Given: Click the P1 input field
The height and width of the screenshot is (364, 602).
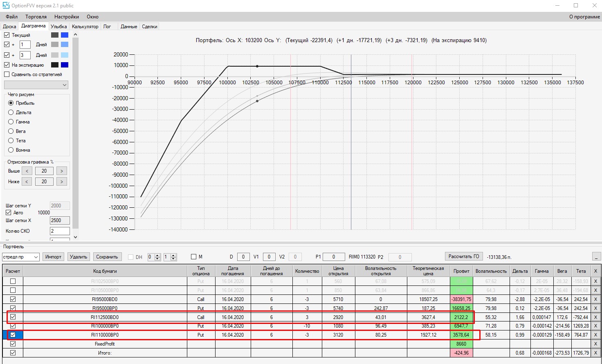Looking at the screenshot, I should [334, 257].
